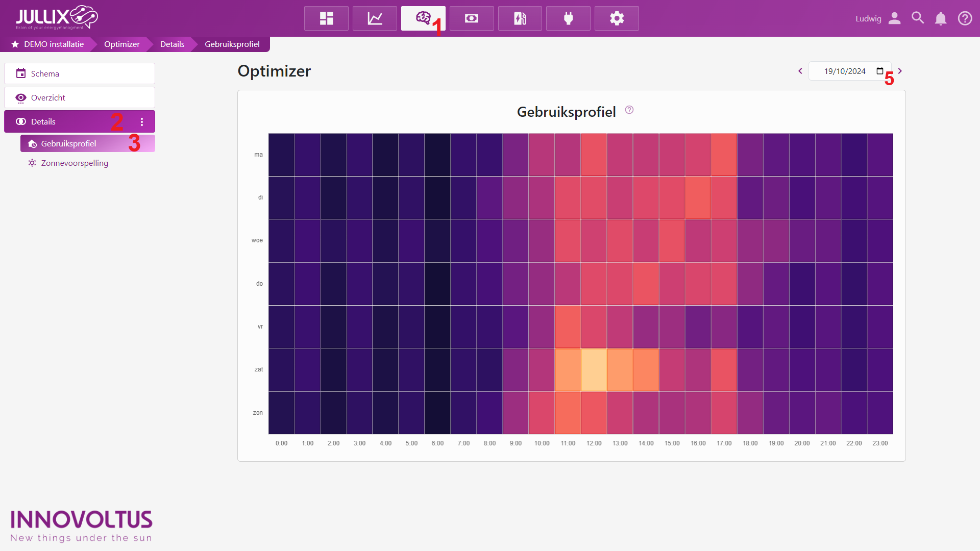Image resolution: width=980 pixels, height=551 pixels.
Task: Click the search magnifier icon
Action: click(918, 18)
